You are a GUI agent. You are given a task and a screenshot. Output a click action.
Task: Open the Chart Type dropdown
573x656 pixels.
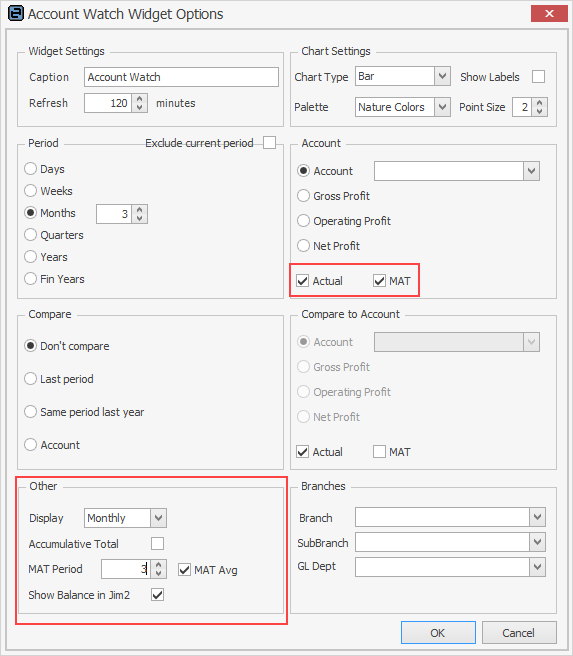pos(442,76)
